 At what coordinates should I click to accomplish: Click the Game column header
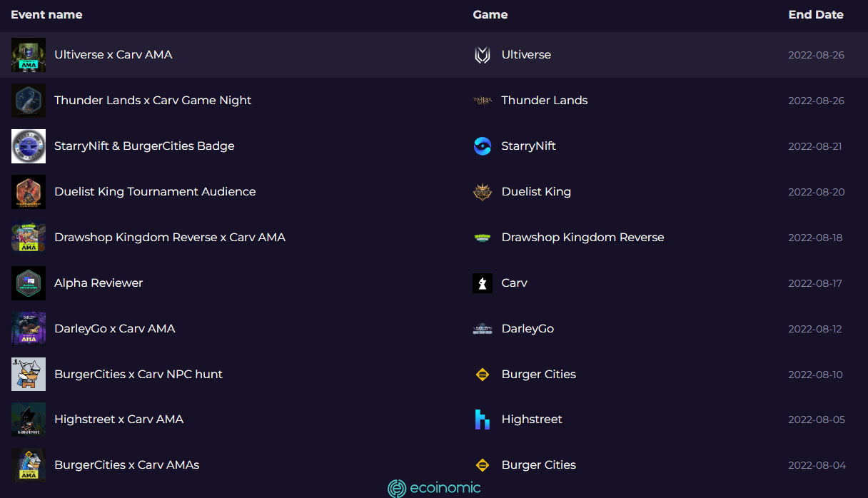[x=490, y=14]
